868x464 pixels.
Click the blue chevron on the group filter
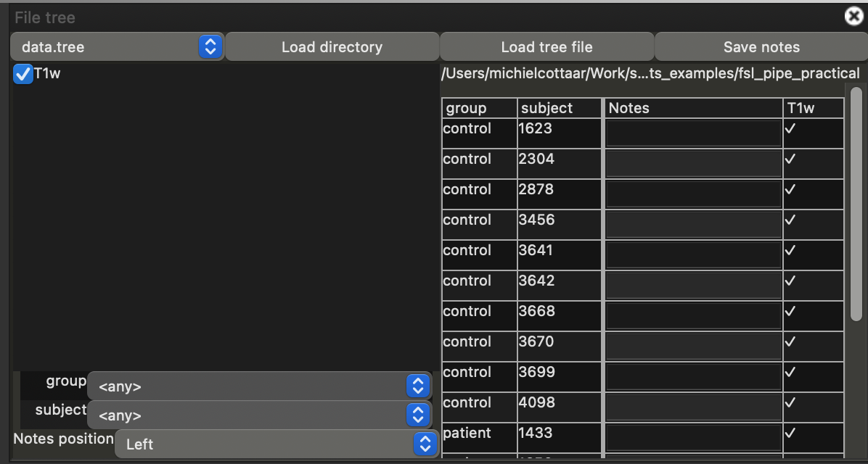417,386
